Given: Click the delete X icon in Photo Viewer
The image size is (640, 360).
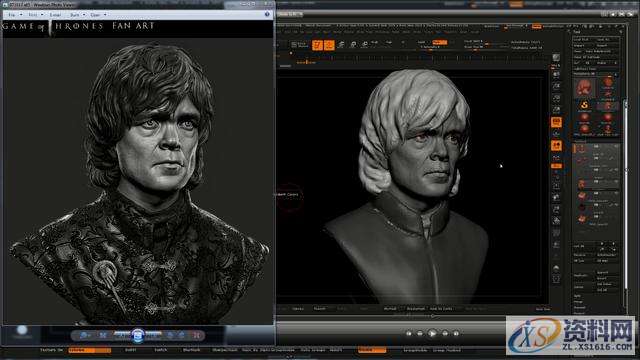Looking at the screenshot, I should click(x=197, y=335).
